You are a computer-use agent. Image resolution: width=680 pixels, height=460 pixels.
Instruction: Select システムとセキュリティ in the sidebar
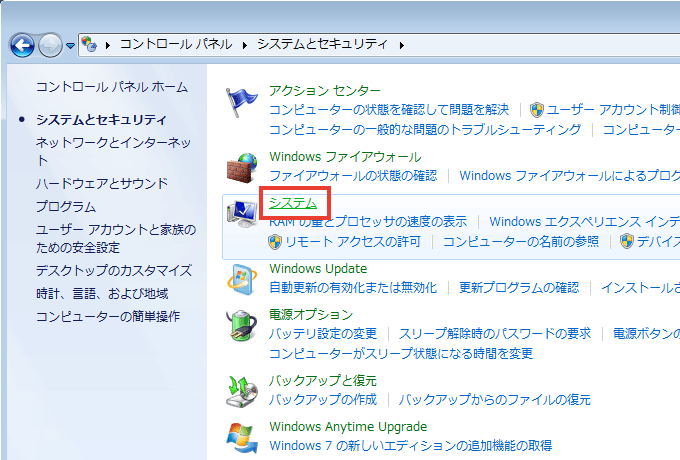(101, 120)
